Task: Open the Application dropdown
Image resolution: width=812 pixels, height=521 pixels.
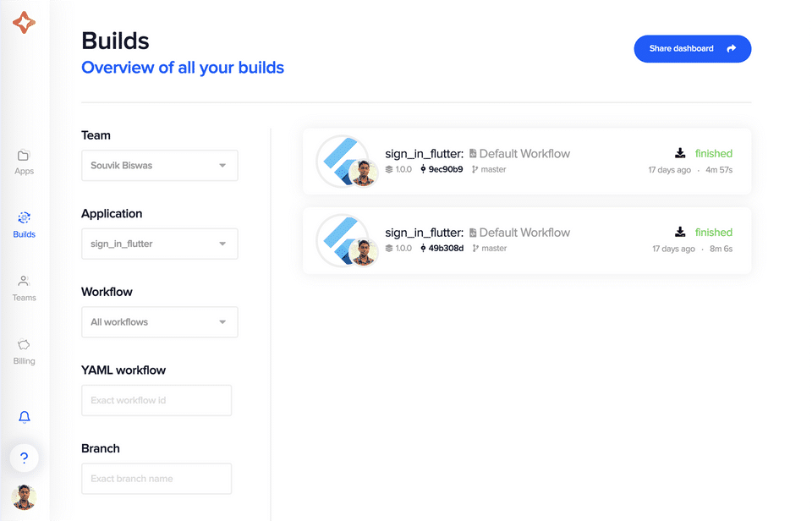Action: pos(159,244)
